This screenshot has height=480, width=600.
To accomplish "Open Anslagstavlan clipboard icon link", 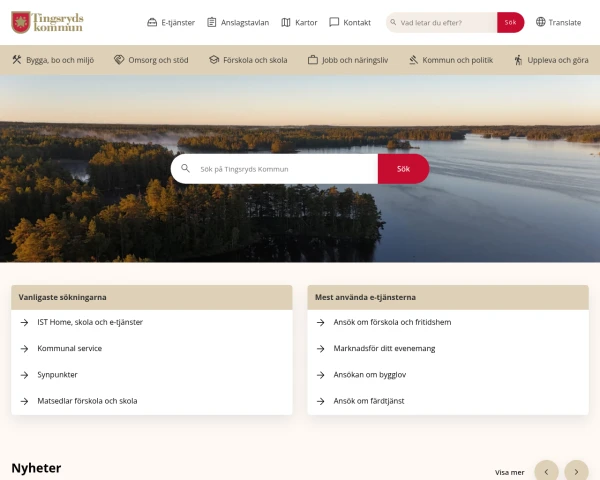I will (212, 23).
